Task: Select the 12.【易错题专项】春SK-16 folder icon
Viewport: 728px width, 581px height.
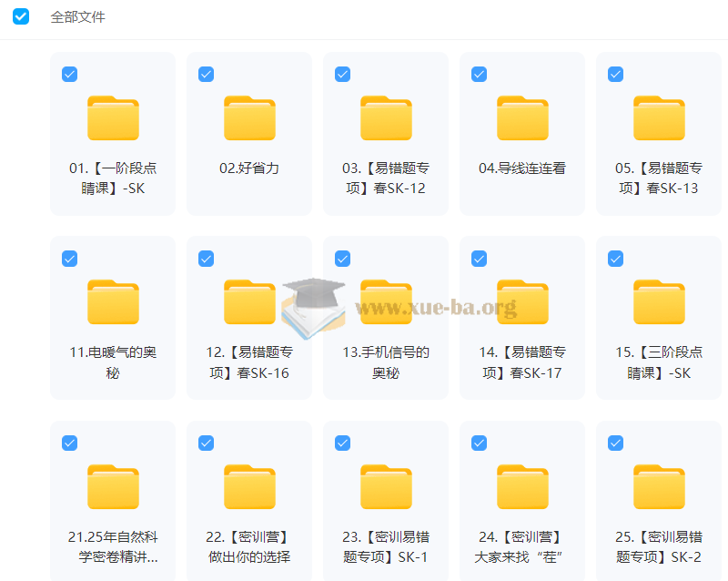Action: [x=249, y=301]
